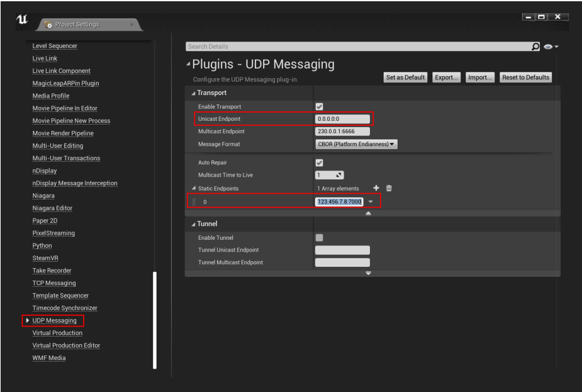Viewport: 582px width, 392px height.
Task: Open Movie Render Pipeline settings
Action: 63,133
